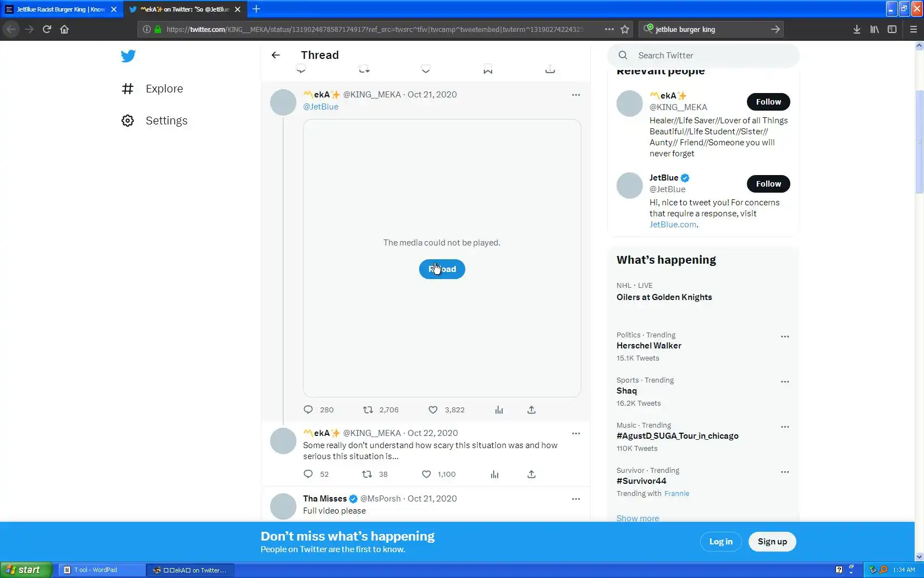The width and height of the screenshot is (924, 578).
Task: Open more options on Oct 21 KING_MEKA tweet
Action: tap(576, 95)
